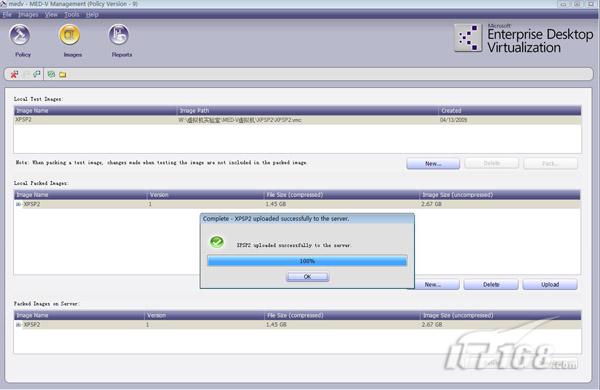Confirm the upload dialog with OK
Image resolution: width=600 pixels, height=390 pixels.
pyautogui.click(x=307, y=277)
